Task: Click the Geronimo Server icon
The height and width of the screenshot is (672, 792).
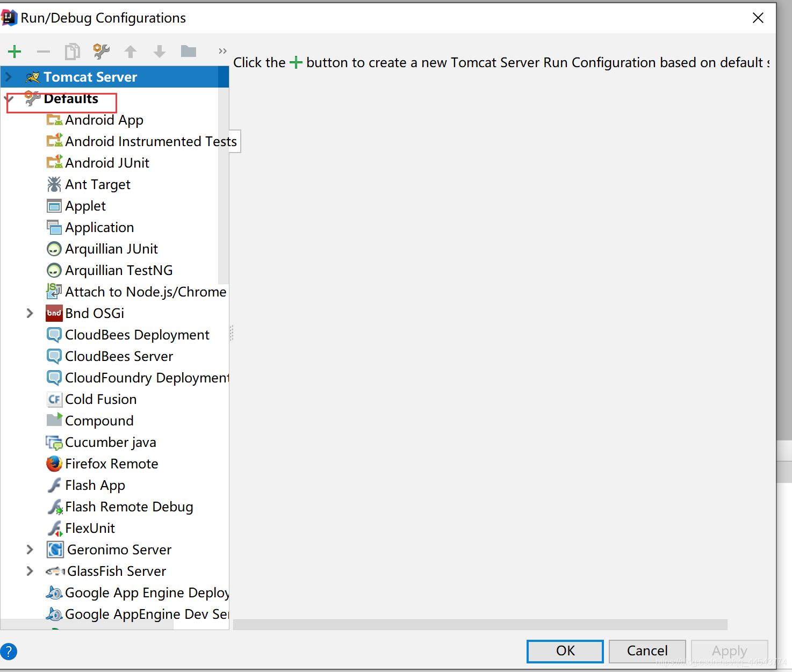Action: tap(55, 550)
